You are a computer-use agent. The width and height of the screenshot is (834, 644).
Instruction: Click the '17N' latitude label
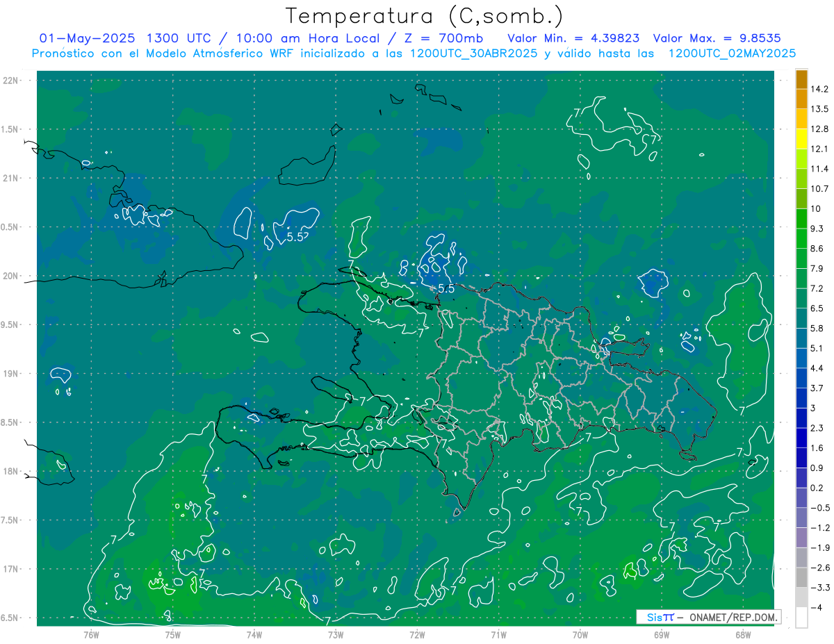click(x=12, y=569)
